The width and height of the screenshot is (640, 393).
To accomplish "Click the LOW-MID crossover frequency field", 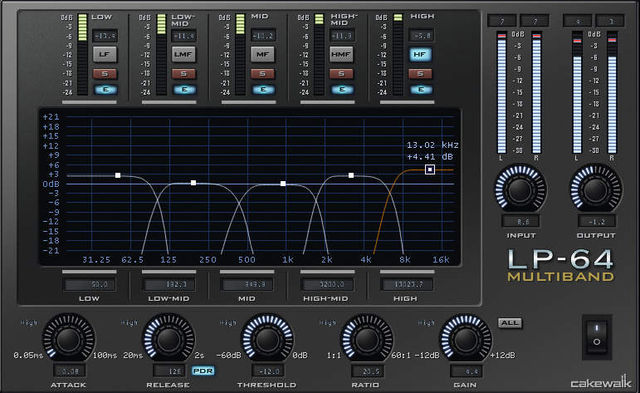I will 169,284.
